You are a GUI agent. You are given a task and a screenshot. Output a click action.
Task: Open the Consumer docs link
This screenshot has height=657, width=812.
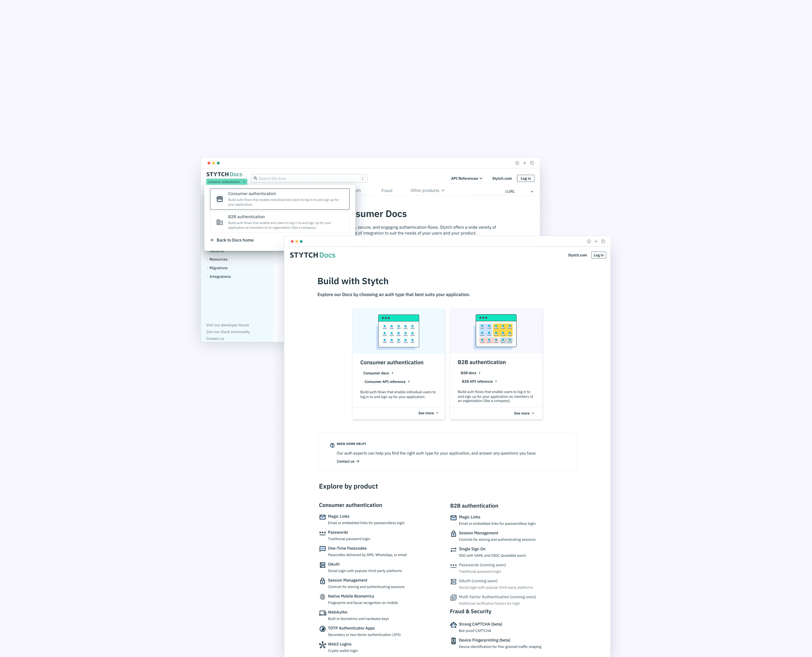(x=378, y=373)
